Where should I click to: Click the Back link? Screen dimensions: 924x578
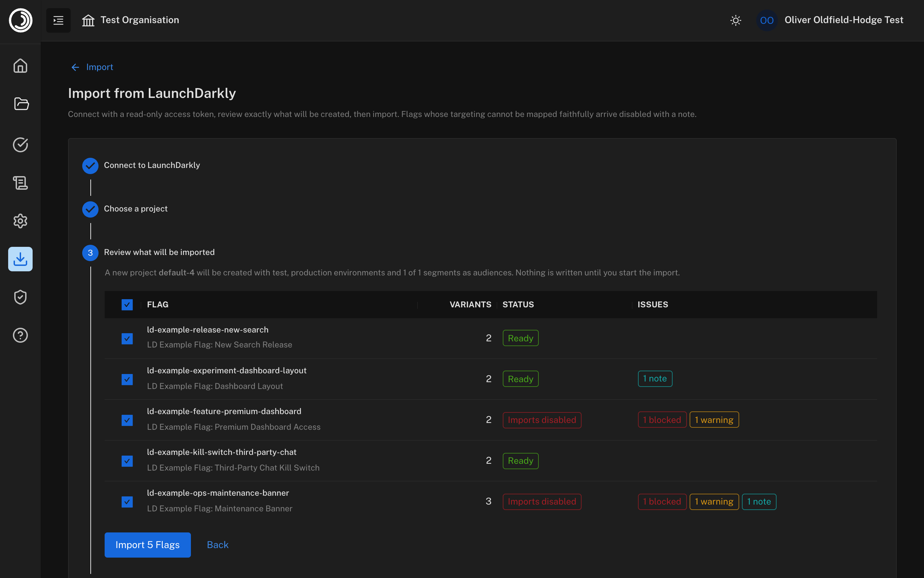(x=218, y=545)
